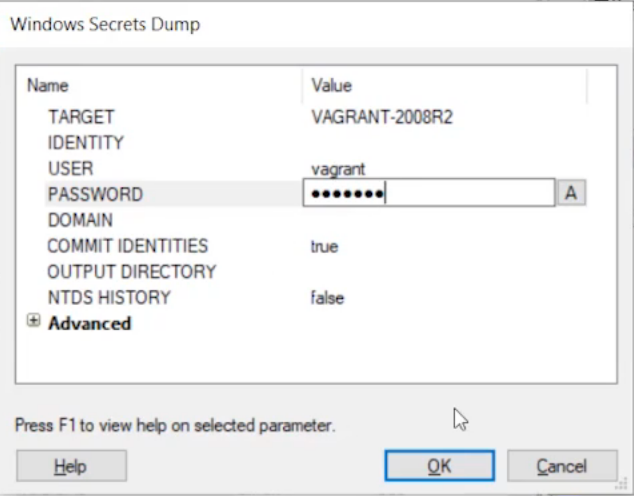
Task: Select the IDENTITY parameter row
Action: [x=86, y=143]
